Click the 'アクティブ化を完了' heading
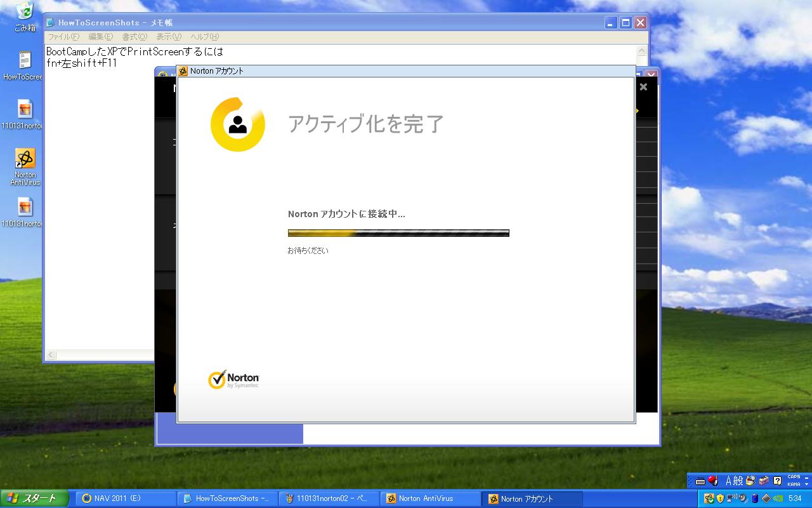 (366, 124)
